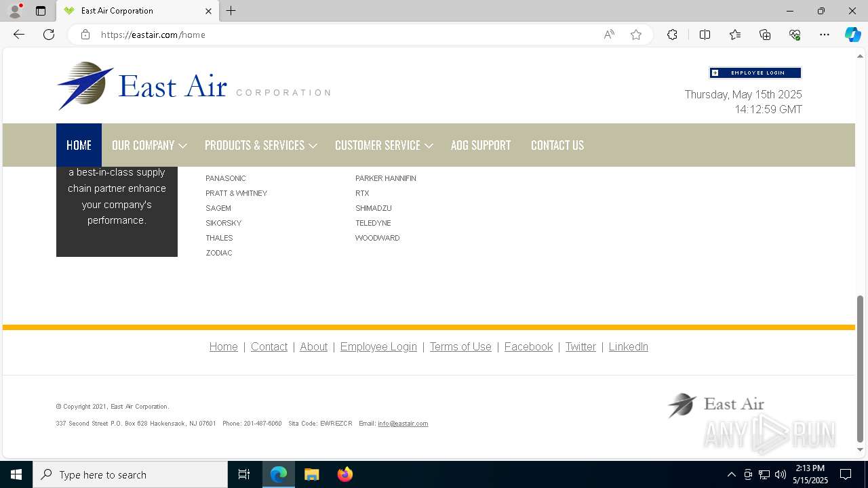868x488 pixels.
Task: Open Task View on the taskbar
Action: (244, 474)
